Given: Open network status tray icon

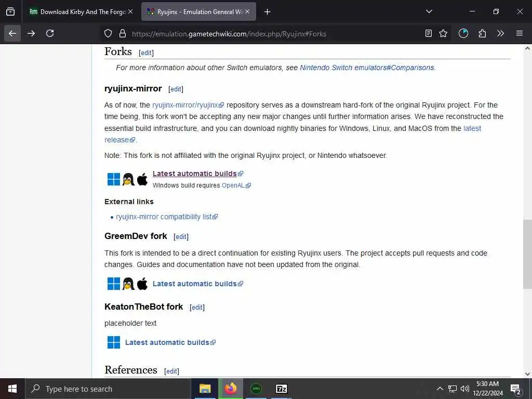Looking at the screenshot, I should tap(453, 389).
